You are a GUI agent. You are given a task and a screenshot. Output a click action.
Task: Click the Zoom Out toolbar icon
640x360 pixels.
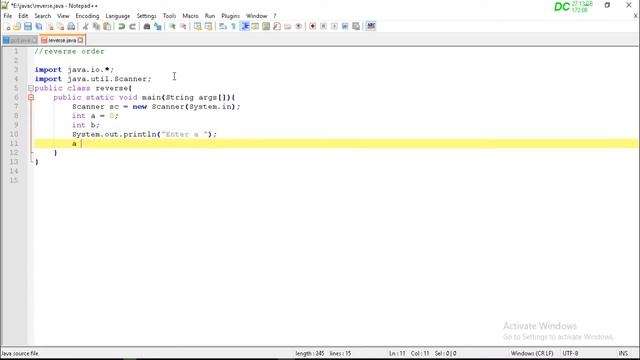pyautogui.click(x=183, y=27)
